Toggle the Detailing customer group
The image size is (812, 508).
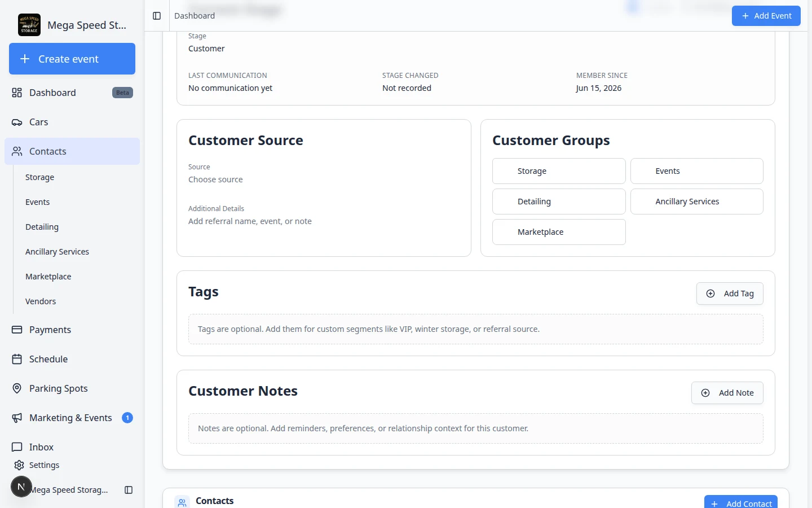(x=559, y=202)
